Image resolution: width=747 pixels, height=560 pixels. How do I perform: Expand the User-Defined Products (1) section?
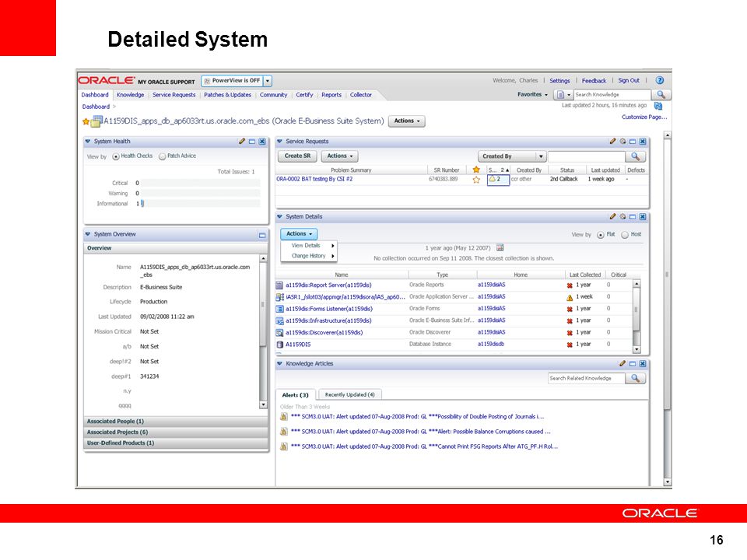[x=176, y=443]
